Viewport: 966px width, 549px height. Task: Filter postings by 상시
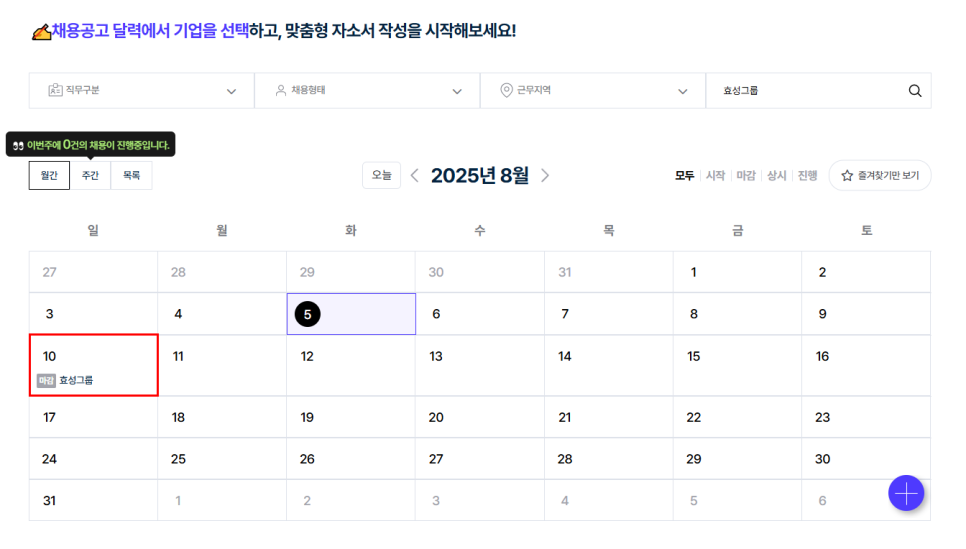point(777,176)
